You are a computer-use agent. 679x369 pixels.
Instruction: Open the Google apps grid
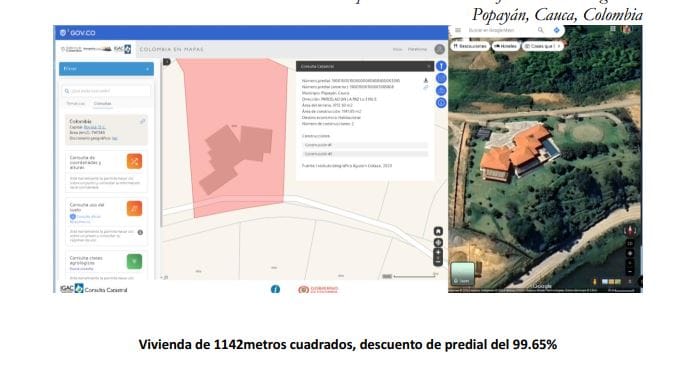pos(613,29)
